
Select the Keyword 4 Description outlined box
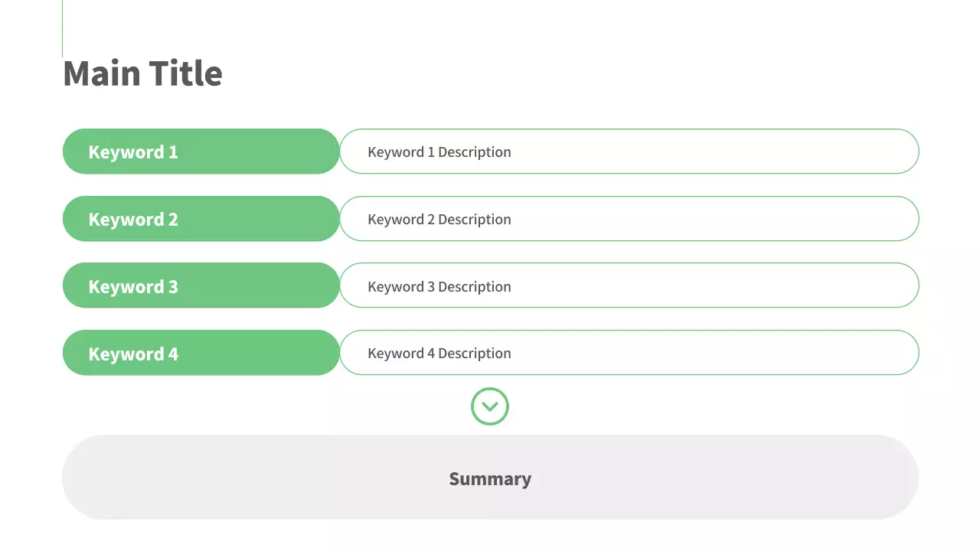pyautogui.click(x=689, y=353)
